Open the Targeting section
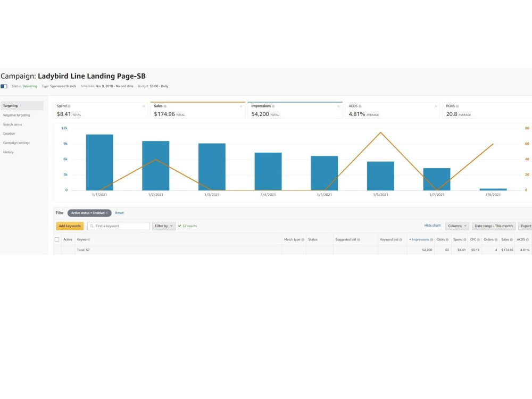Image resolution: width=532 pixels, height=399 pixels. coord(22,106)
